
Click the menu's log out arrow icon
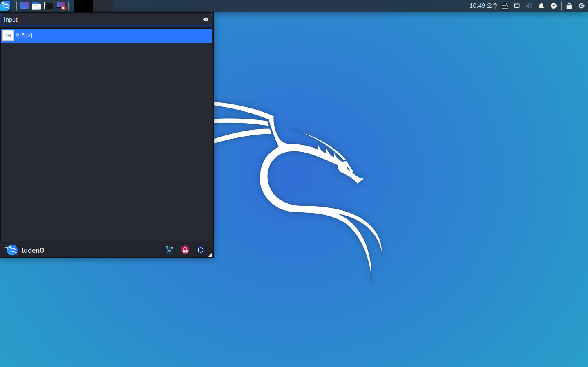click(201, 250)
